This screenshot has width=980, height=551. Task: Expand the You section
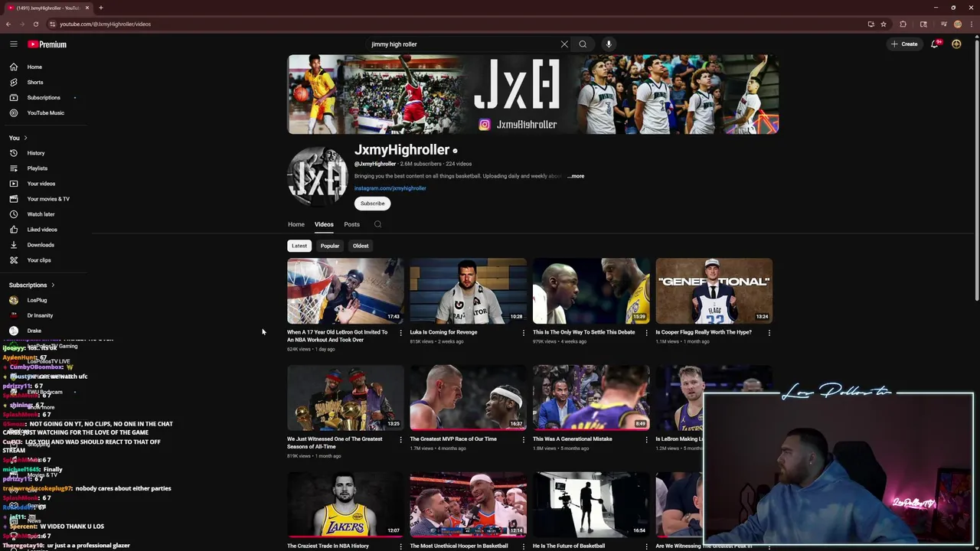coord(18,138)
